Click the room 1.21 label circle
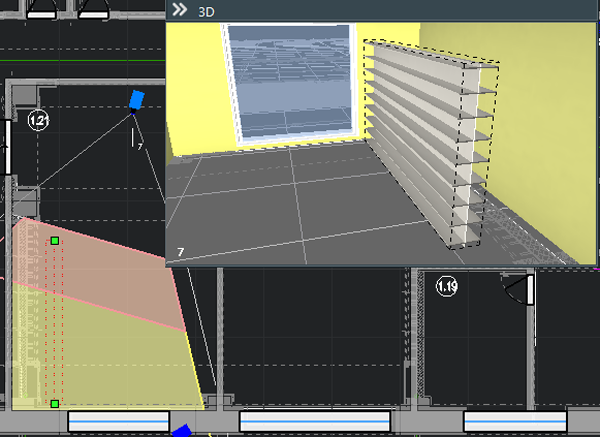Viewport: 600px width, 437px height. [39, 121]
